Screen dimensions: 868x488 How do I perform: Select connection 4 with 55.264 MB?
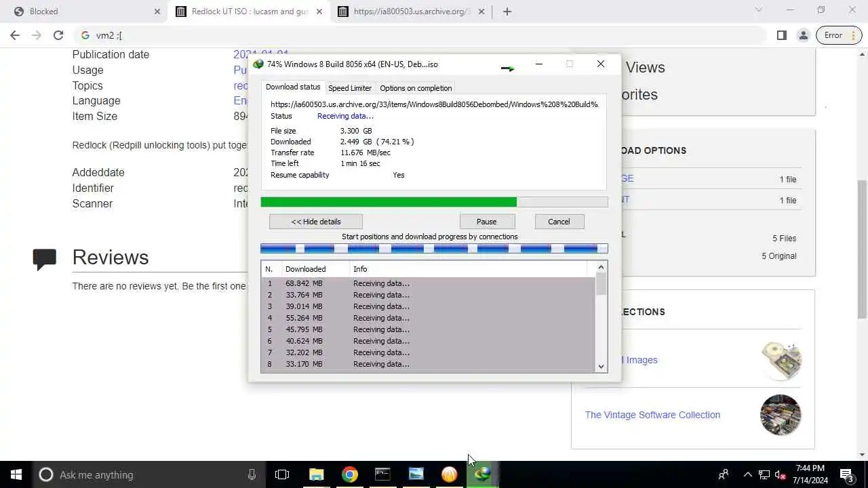tap(428, 318)
